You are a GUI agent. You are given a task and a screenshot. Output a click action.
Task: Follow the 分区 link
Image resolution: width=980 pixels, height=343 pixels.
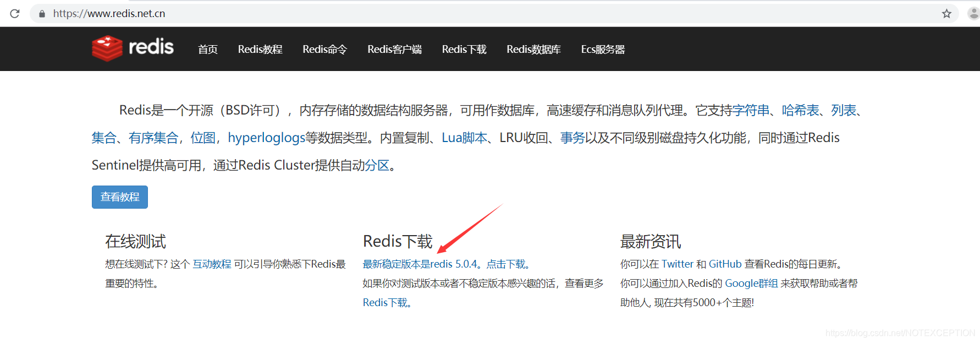377,165
